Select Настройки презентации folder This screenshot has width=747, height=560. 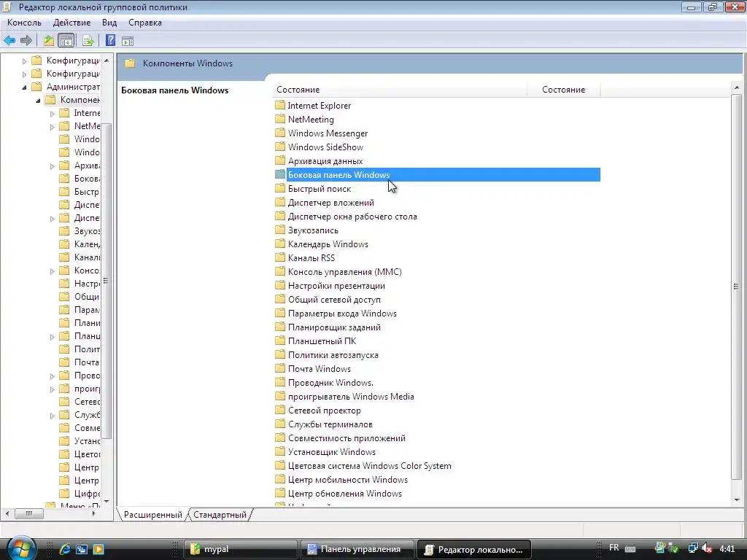tap(330, 286)
